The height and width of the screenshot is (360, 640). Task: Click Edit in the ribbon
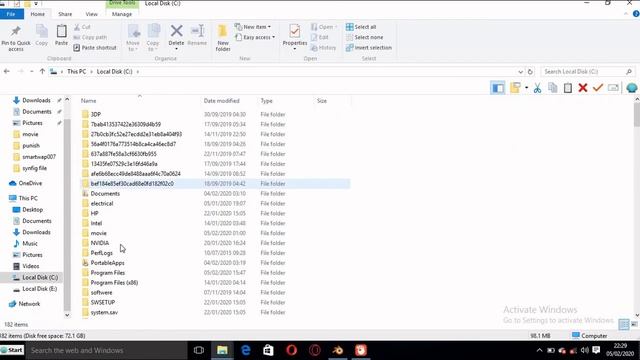[320, 37]
